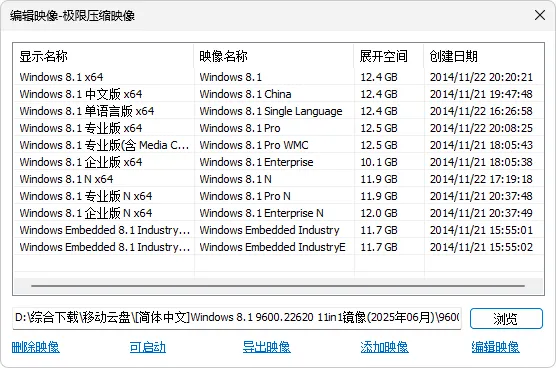Click the 导出映像 link
The height and width of the screenshot is (368, 556).
(267, 347)
